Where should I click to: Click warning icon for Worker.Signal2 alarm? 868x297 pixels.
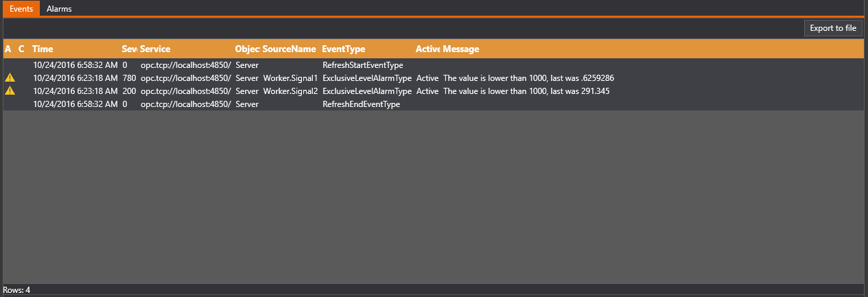click(10, 91)
